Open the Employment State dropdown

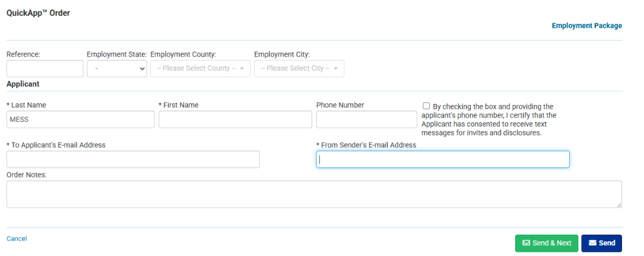coord(117,68)
